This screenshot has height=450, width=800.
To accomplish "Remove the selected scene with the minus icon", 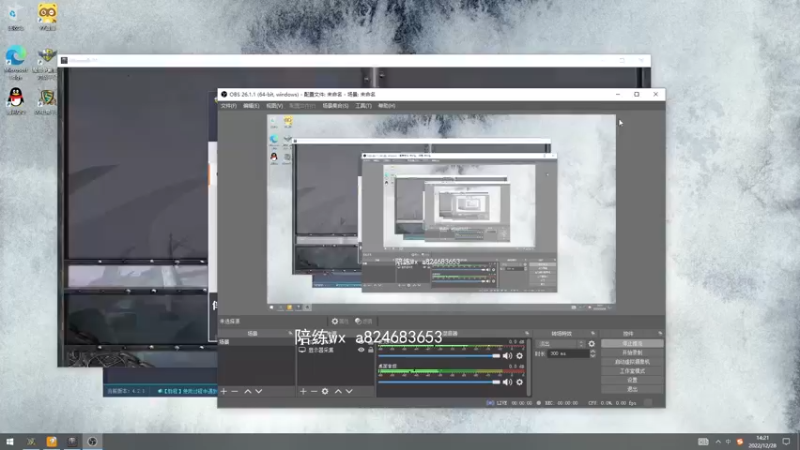I will tap(235, 391).
